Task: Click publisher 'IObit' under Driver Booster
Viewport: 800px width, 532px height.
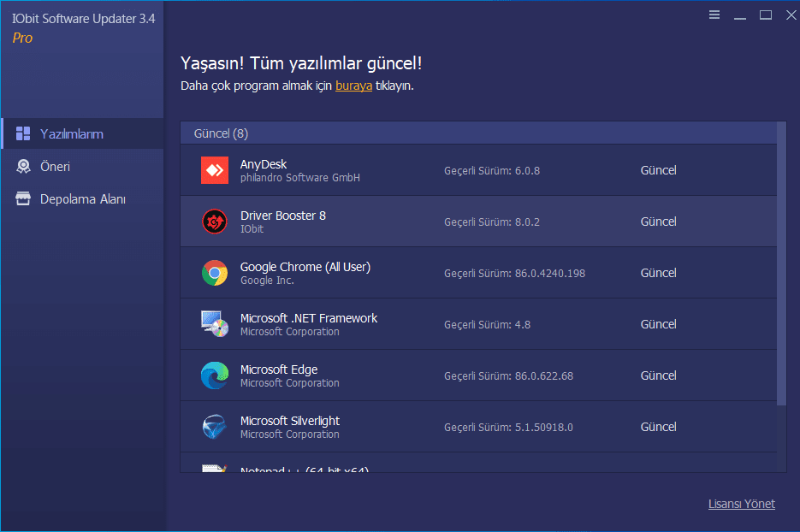Action: (252, 229)
